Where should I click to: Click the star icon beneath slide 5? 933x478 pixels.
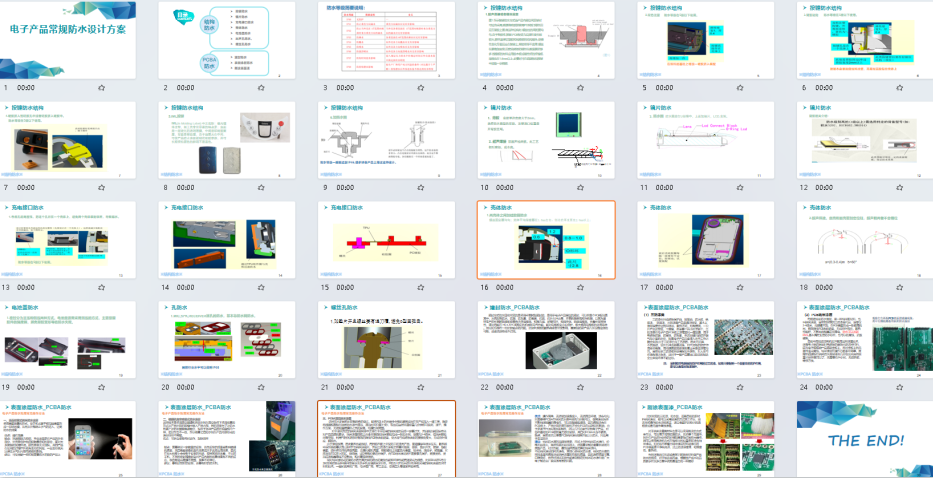pos(740,88)
